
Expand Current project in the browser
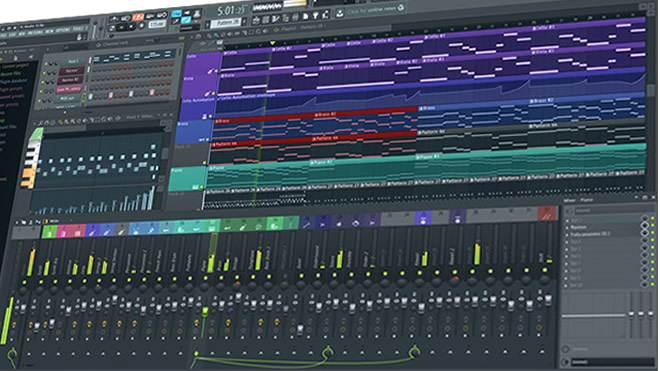tap(15, 66)
